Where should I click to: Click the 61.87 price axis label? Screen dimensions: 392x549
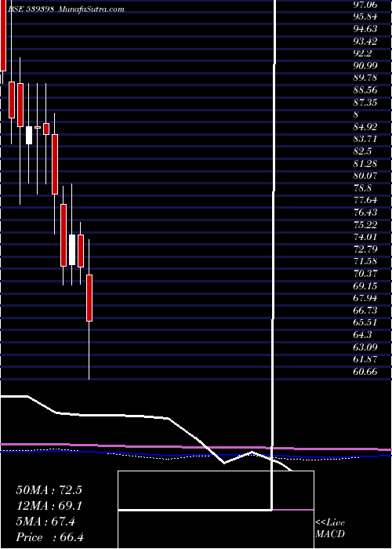click(365, 359)
